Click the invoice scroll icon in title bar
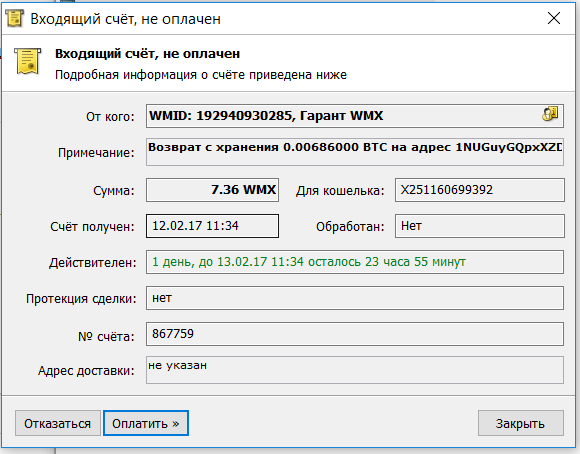 tap(14, 18)
